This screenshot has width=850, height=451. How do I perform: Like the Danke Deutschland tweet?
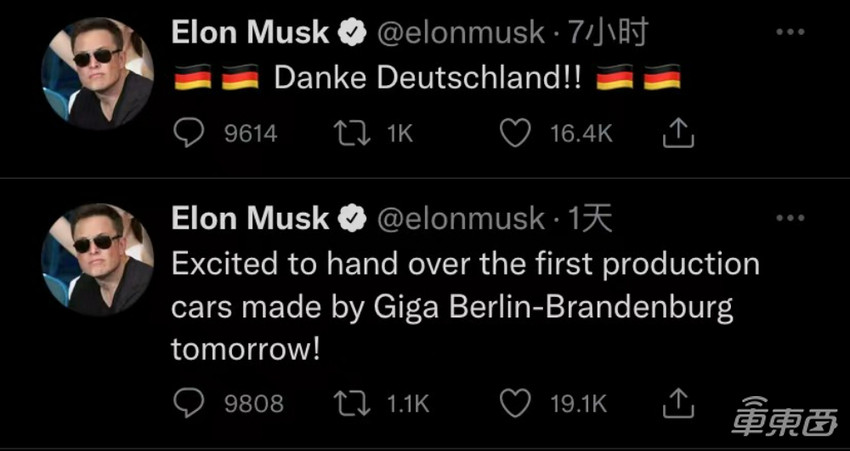[514, 133]
